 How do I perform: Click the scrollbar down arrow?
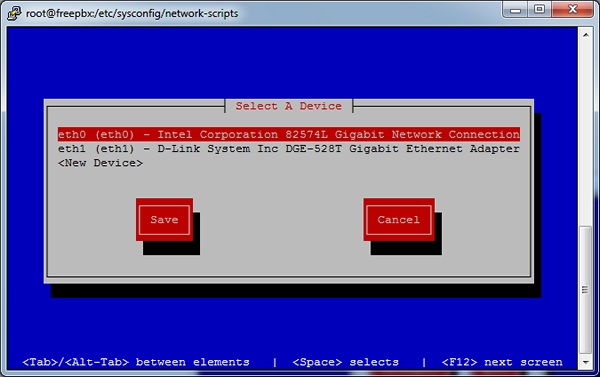point(586,362)
